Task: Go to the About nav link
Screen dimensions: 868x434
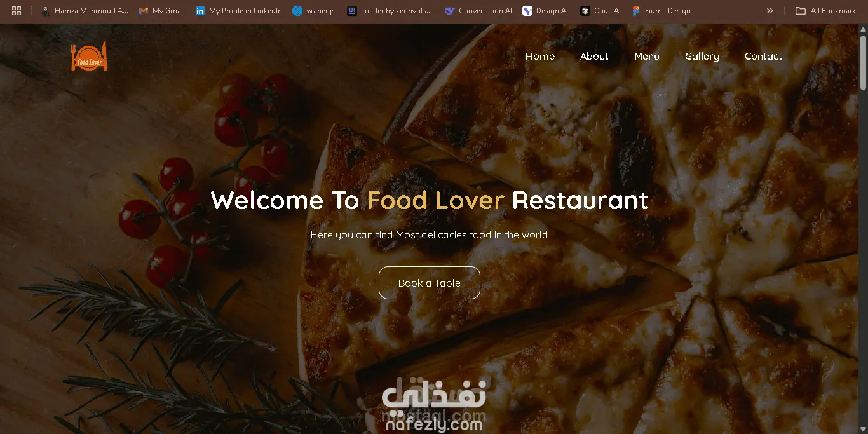Action: [594, 57]
